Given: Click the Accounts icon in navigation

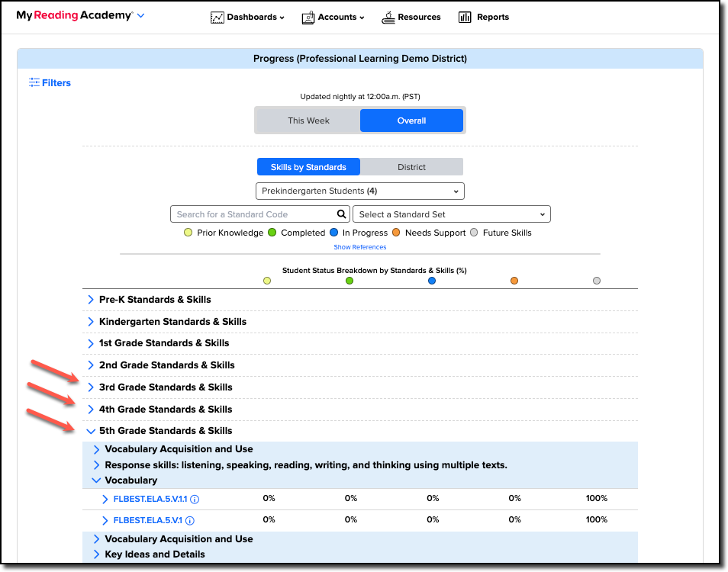Looking at the screenshot, I should click(308, 18).
